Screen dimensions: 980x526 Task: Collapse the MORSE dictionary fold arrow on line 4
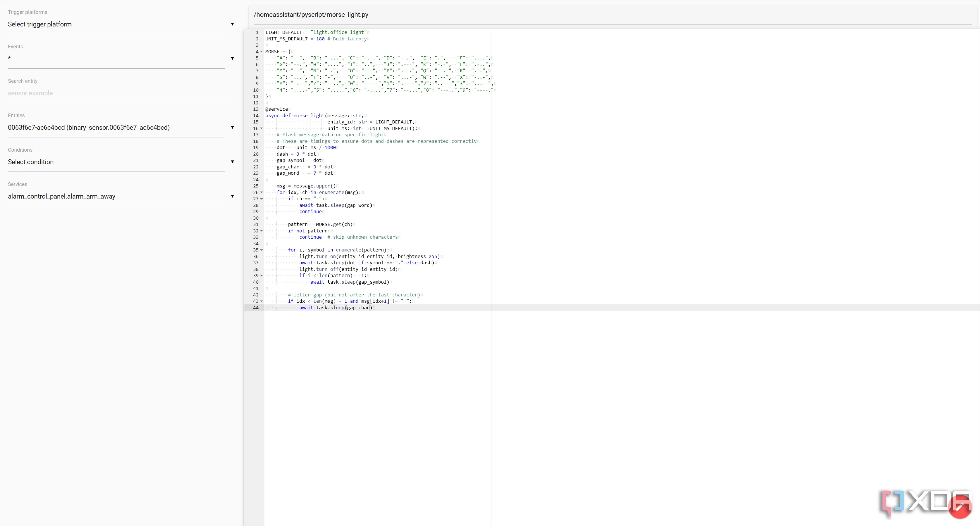[x=261, y=52]
